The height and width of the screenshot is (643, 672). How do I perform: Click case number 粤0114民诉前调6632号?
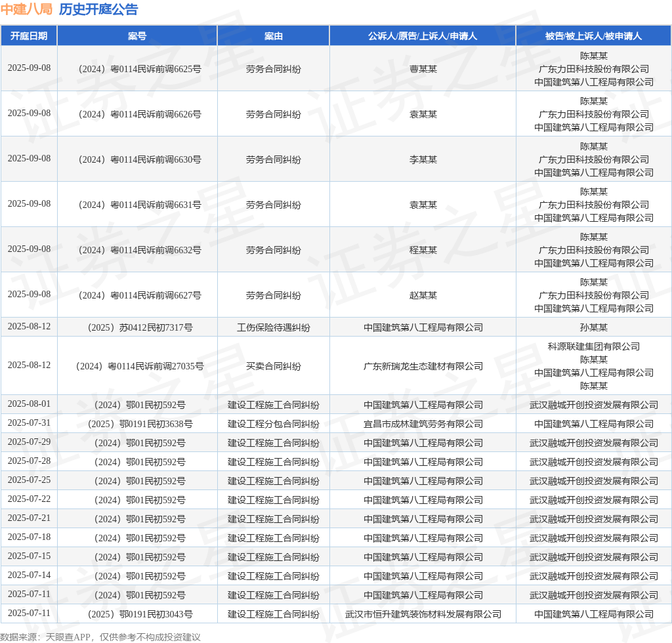(140, 251)
